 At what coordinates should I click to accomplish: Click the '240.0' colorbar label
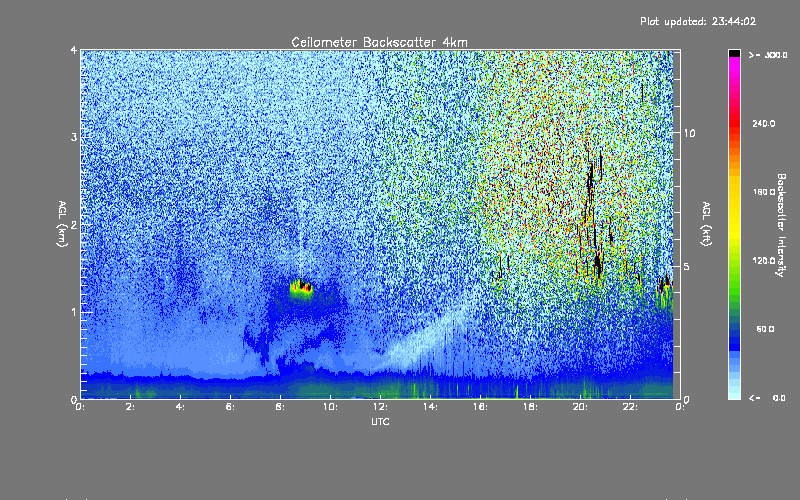764,123
